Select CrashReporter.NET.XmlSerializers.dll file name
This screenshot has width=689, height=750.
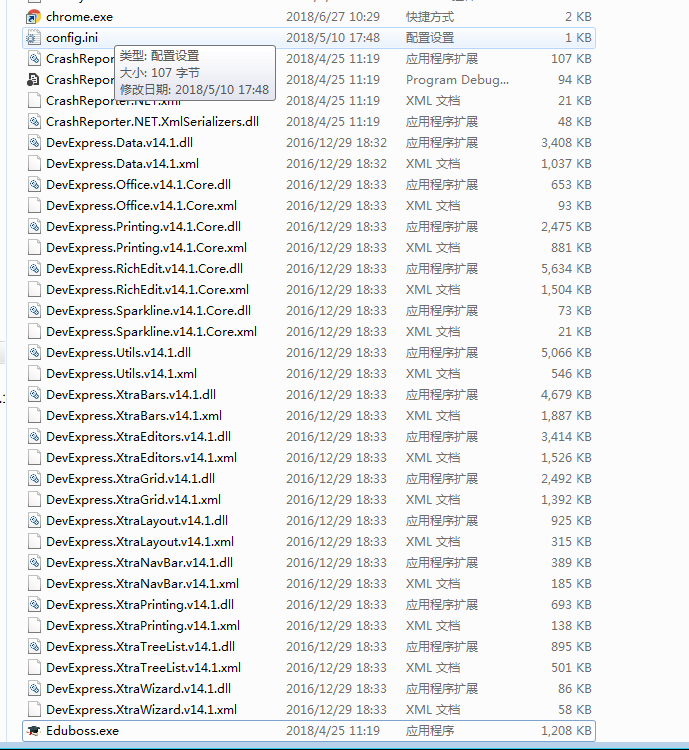click(x=152, y=122)
